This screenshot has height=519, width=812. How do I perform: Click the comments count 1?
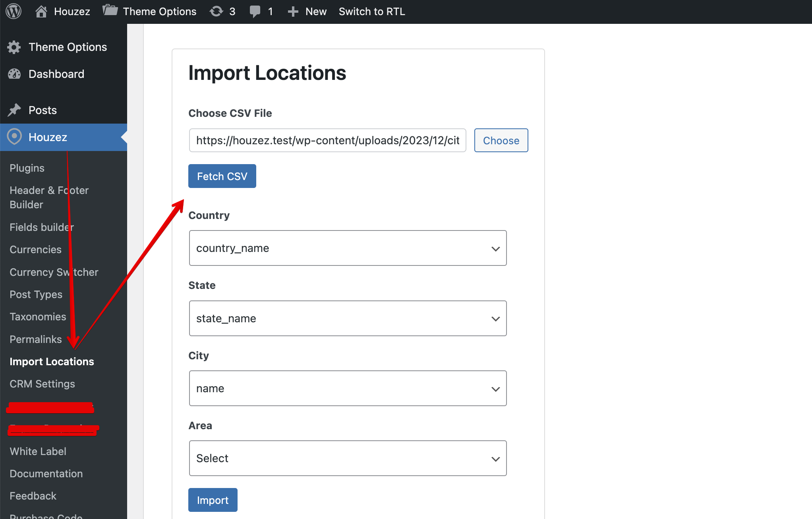click(x=270, y=12)
